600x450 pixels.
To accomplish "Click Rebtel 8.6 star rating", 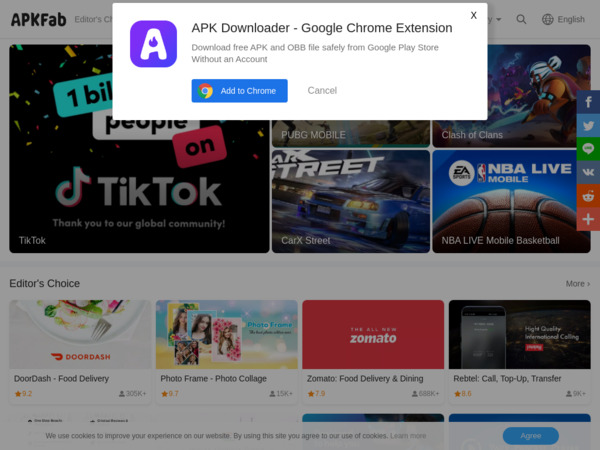I will pos(463,393).
